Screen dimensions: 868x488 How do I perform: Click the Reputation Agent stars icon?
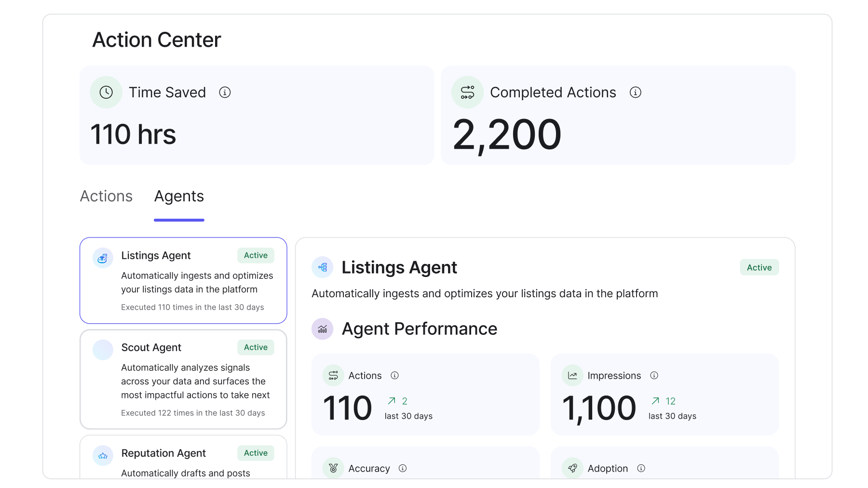pyautogui.click(x=103, y=456)
